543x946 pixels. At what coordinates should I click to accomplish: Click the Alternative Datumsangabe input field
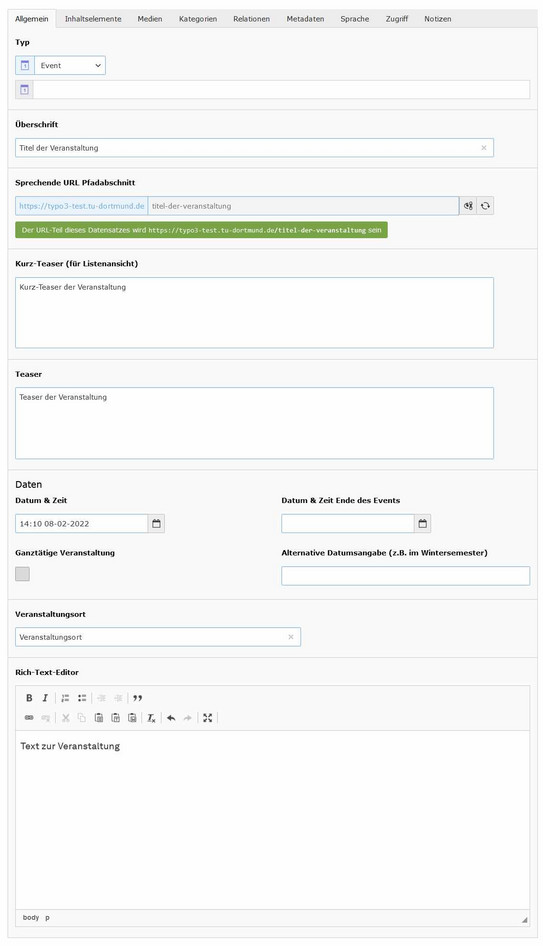[405, 576]
